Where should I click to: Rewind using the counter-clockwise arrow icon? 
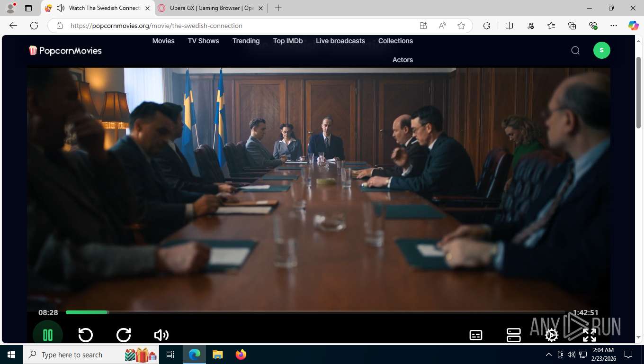86,335
